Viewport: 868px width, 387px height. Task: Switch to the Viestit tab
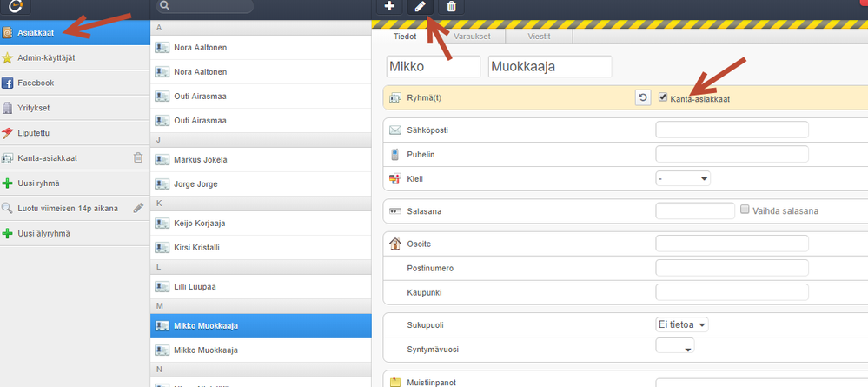pos(540,37)
